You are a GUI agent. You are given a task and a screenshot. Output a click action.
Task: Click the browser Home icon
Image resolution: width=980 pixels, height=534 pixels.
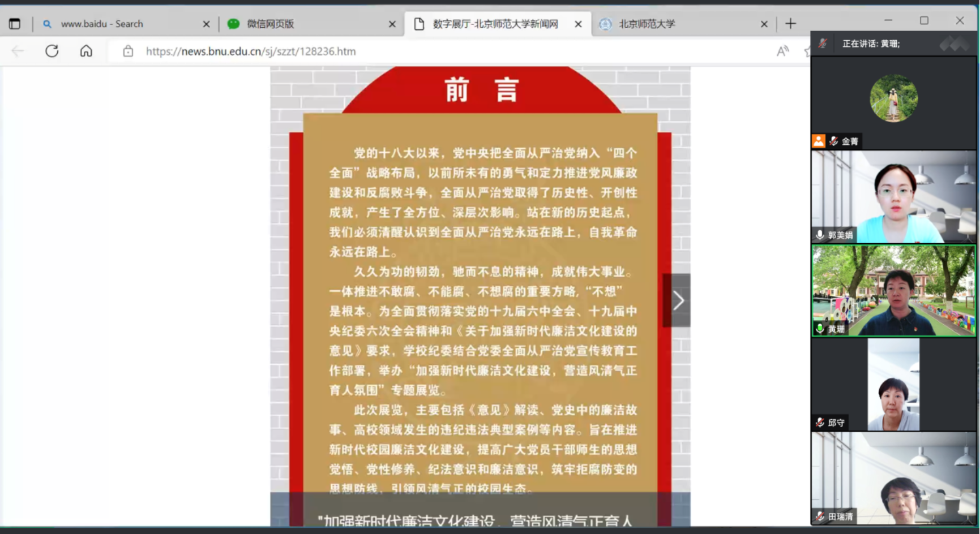point(86,51)
